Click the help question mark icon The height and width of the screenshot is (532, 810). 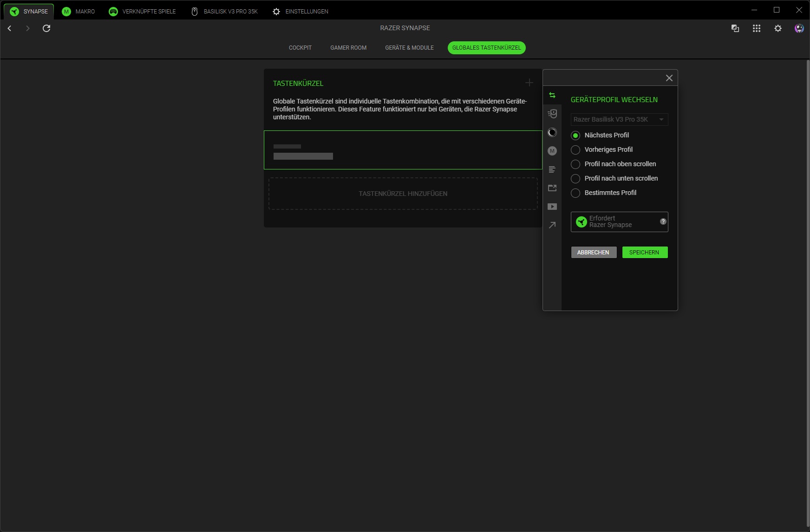click(663, 221)
